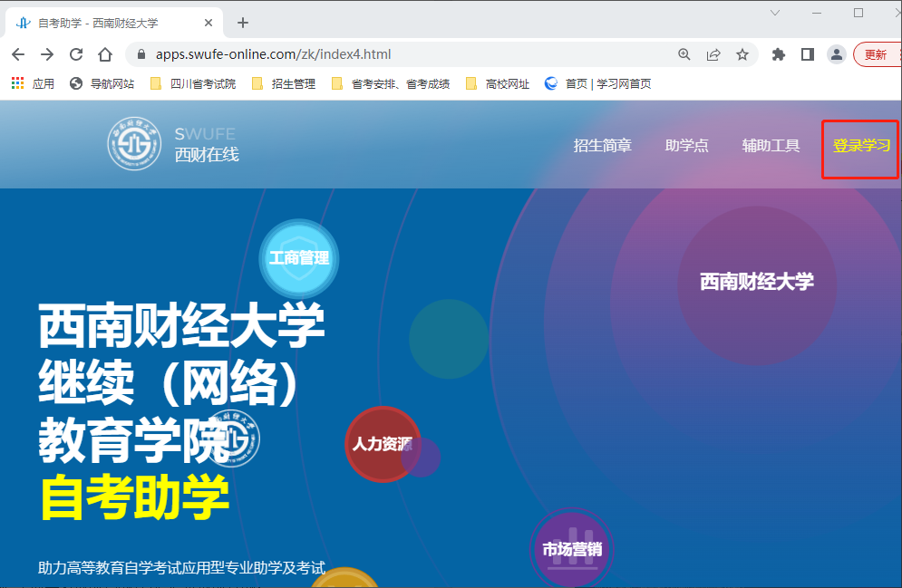
Task: Open the 辅助工具 menu item
Action: coord(771,146)
